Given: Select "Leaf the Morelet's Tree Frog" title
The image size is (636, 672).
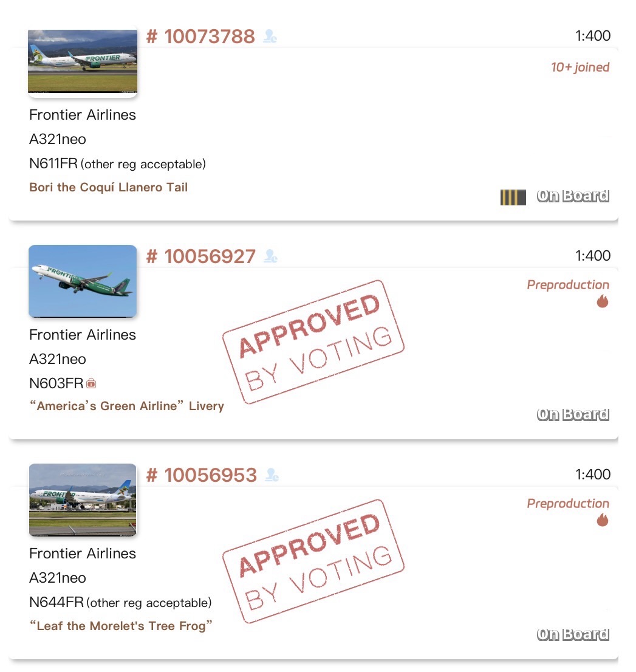Looking at the screenshot, I should (x=121, y=626).
